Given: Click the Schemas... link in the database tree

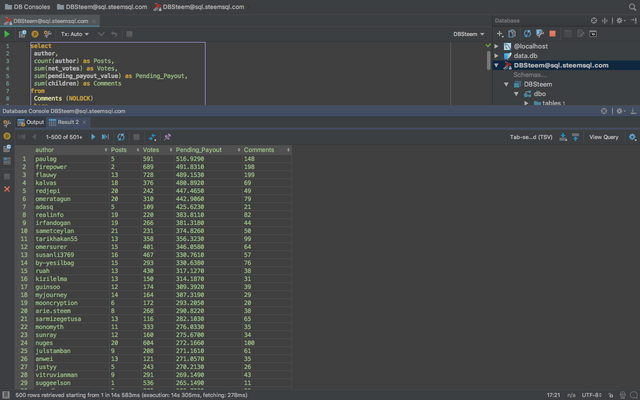Looking at the screenshot, I should click(x=530, y=75).
